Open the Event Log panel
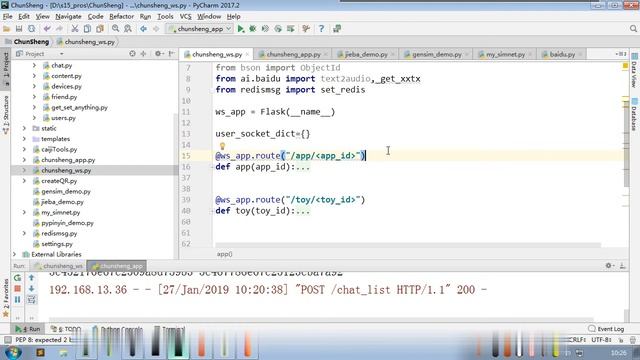Image resolution: width=640 pixels, height=360 pixels. (606, 329)
